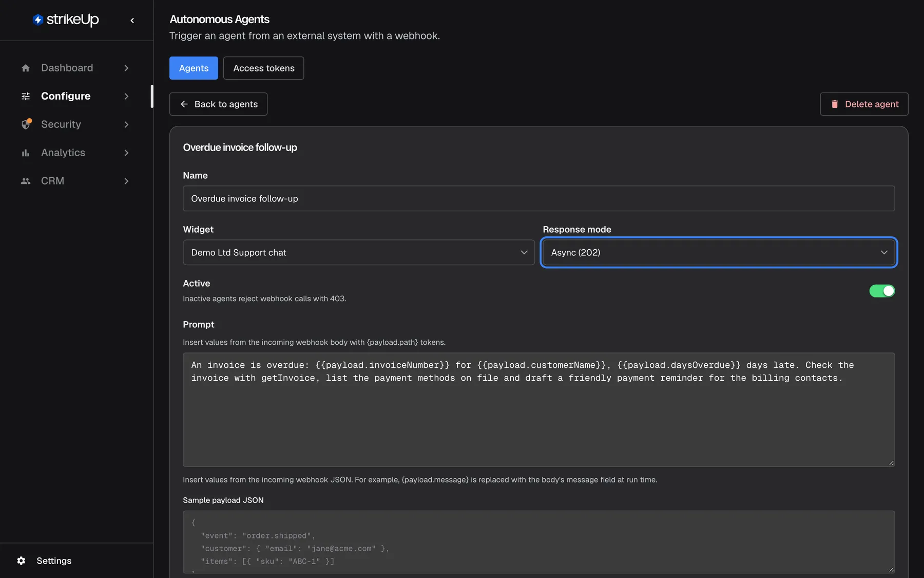Click the trash icon on Delete agent

pos(835,104)
